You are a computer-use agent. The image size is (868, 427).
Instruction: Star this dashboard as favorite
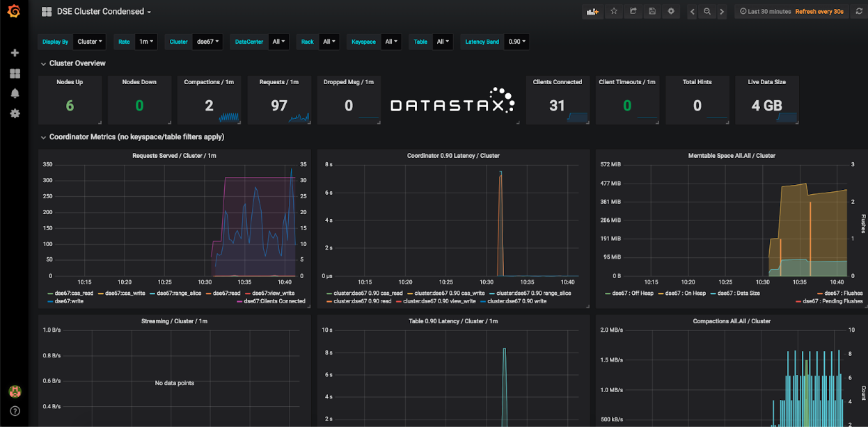(614, 12)
